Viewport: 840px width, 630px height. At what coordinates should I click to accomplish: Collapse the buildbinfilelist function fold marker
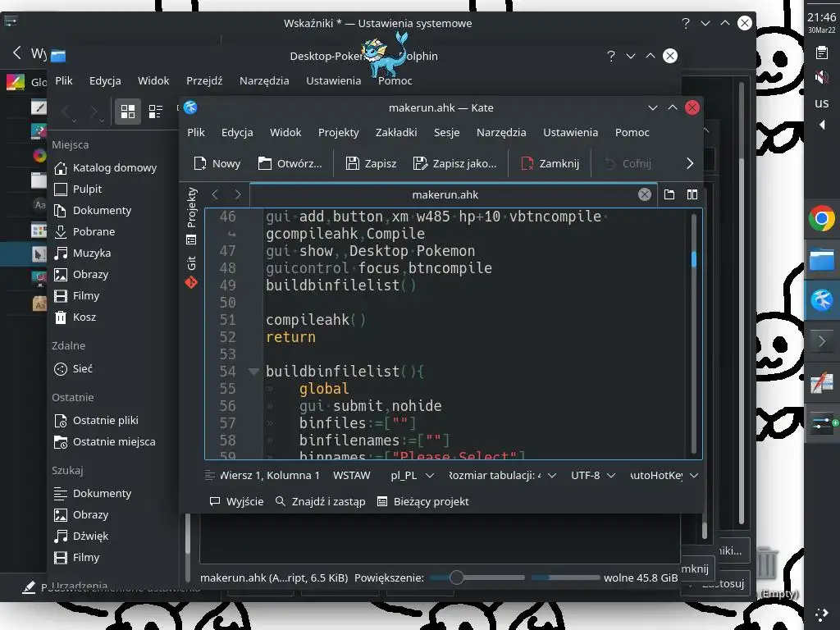(254, 372)
